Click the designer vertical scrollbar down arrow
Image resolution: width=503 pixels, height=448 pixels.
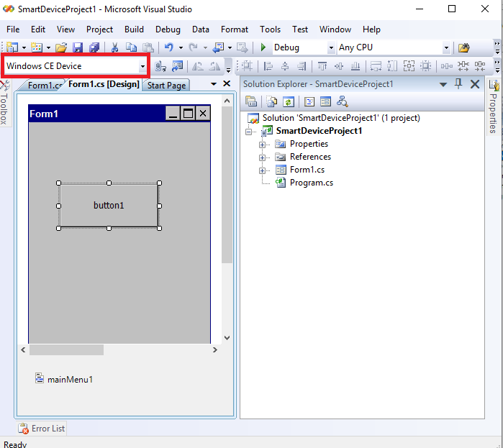click(227, 338)
